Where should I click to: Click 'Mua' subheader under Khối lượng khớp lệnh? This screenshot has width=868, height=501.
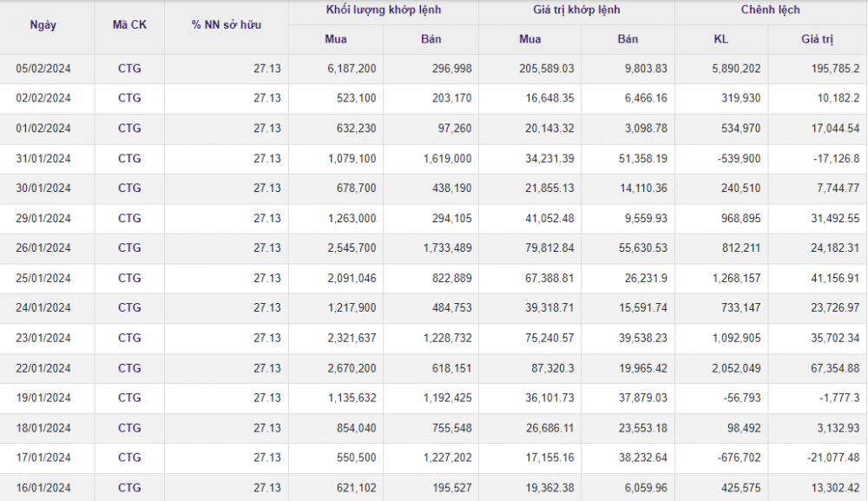click(x=336, y=39)
